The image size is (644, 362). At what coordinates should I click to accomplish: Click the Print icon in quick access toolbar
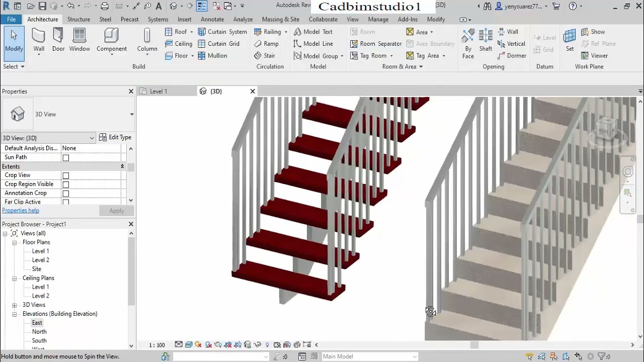[105, 7]
